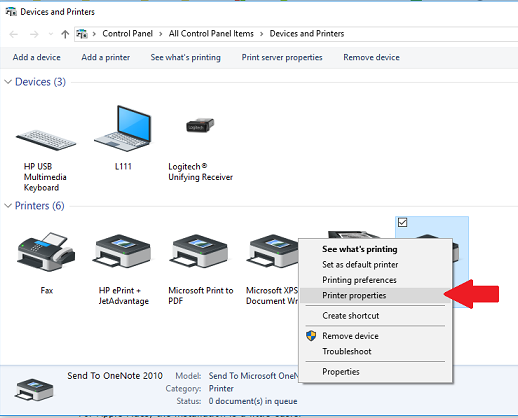The image size is (518, 418).
Task: Select the HP ePrint + JetAdvantage printer icon
Action: tap(123, 251)
